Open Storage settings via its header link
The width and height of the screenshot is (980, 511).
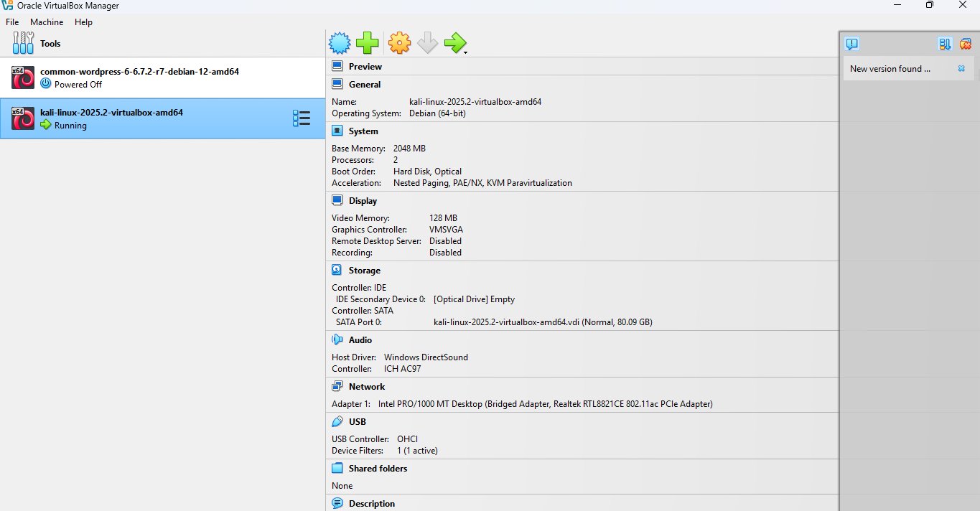tap(365, 270)
